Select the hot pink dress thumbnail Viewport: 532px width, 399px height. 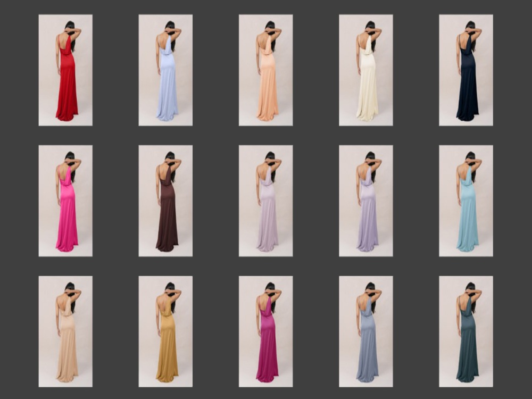[x=65, y=201]
